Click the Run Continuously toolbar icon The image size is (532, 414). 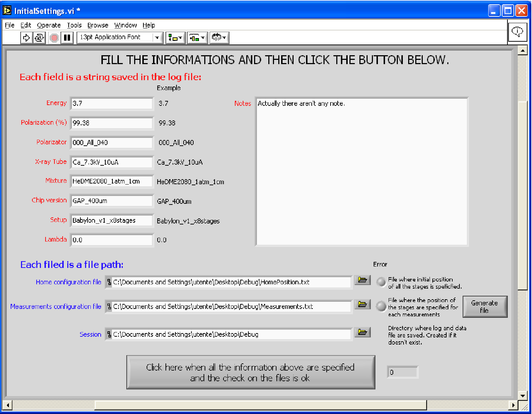[x=39, y=37]
